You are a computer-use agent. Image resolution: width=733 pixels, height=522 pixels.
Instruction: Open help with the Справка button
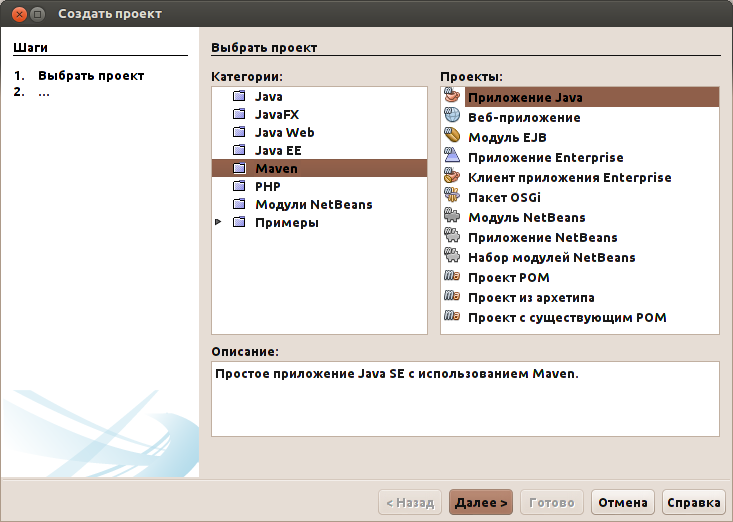coord(694,502)
